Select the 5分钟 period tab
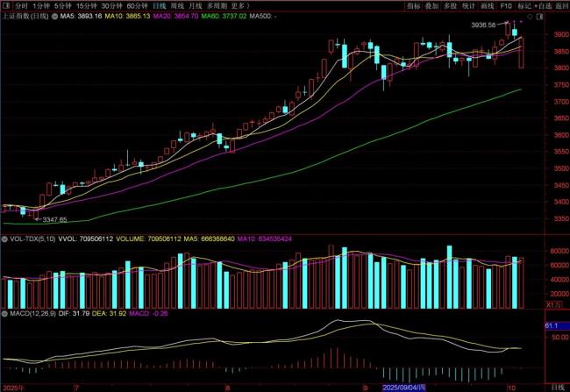 point(63,5)
